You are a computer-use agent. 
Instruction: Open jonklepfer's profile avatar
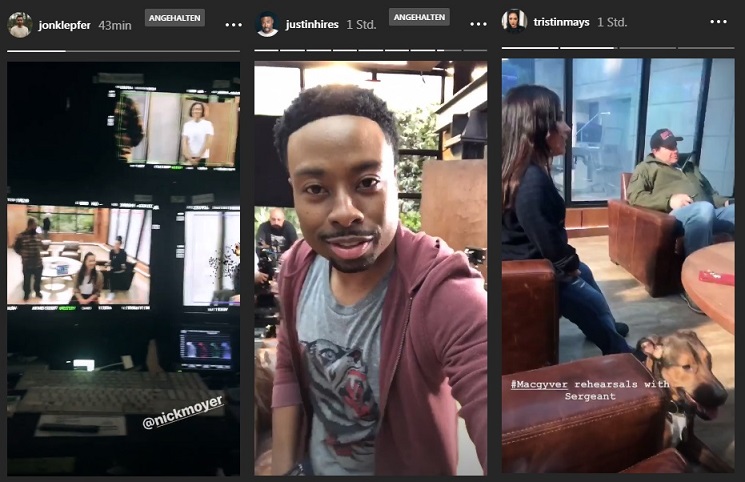(19, 25)
